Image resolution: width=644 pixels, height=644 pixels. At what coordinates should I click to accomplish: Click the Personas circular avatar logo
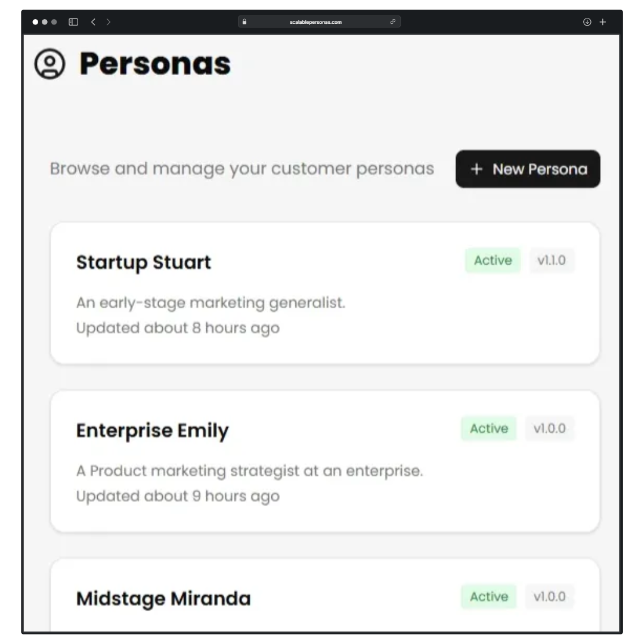coord(49,64)
